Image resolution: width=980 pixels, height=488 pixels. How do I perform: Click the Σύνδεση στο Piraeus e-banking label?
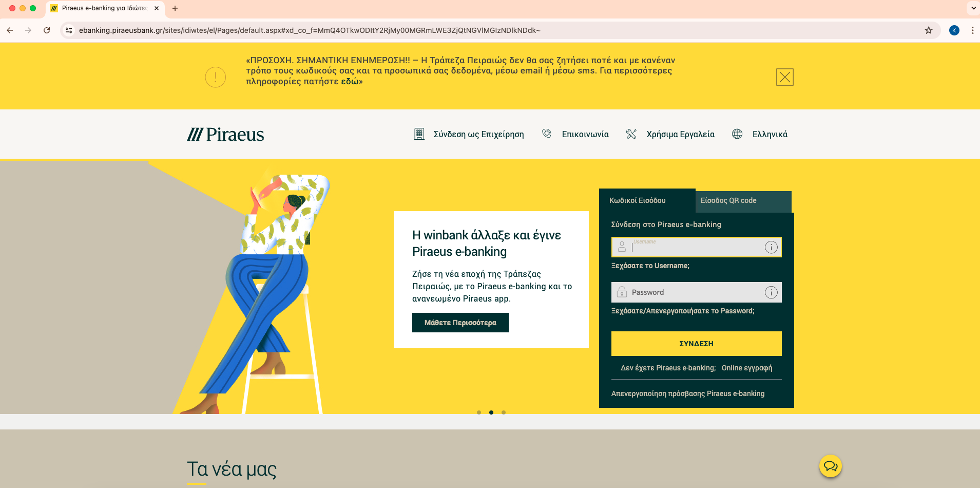coord(666,224)
